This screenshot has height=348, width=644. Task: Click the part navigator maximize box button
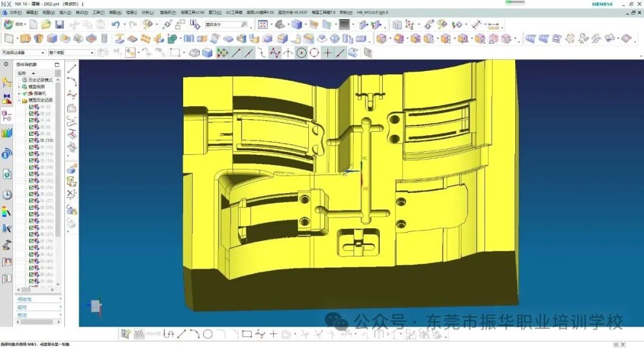pos(57,64)
